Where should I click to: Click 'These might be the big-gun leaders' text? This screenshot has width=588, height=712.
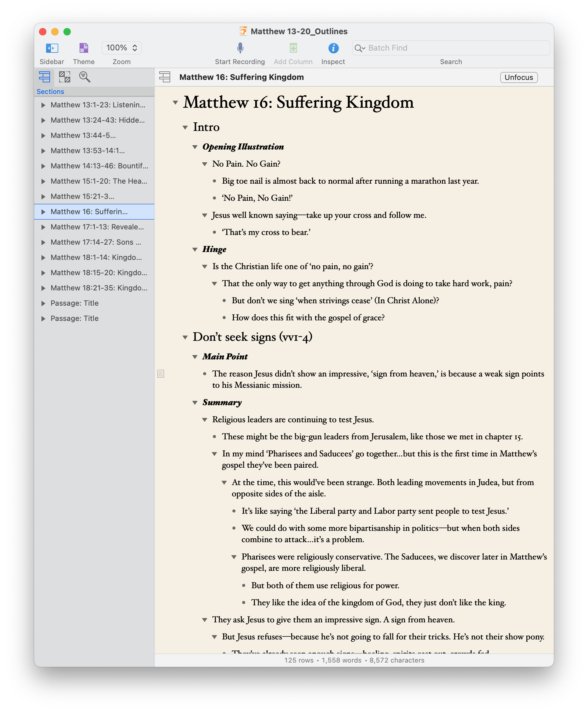[372, 436]
